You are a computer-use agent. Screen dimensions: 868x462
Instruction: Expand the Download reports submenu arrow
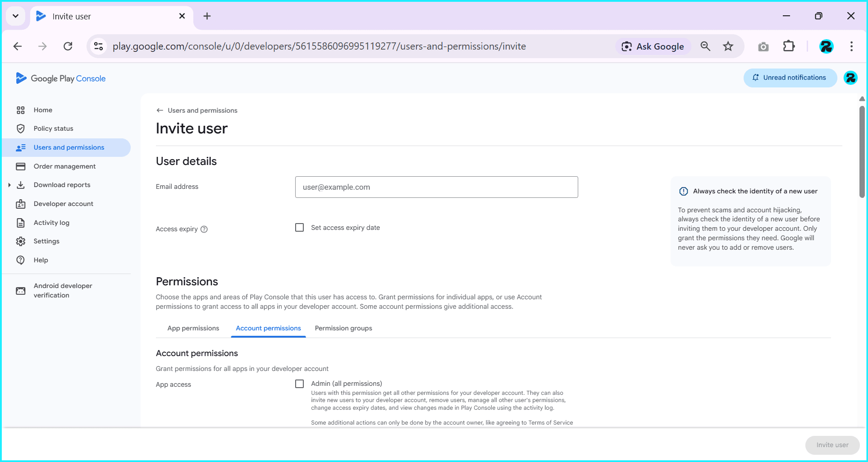(9, 185)
